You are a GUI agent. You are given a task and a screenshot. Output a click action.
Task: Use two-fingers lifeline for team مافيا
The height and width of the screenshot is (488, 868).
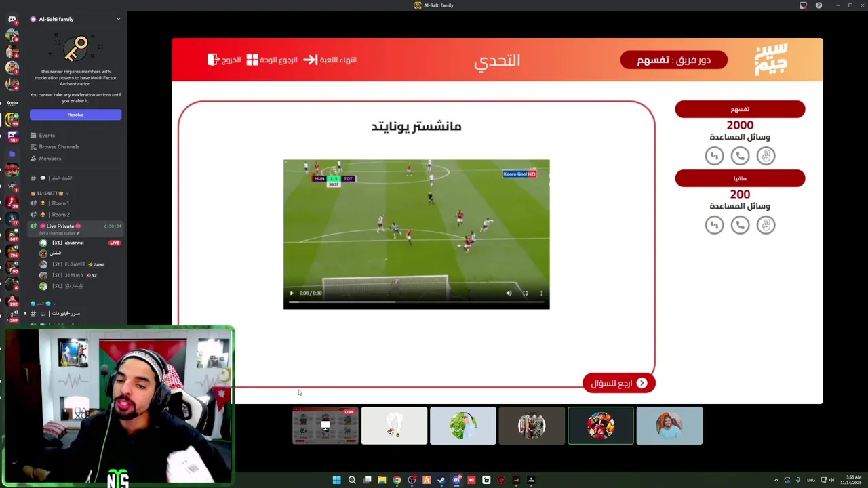(x=766, y=225)
